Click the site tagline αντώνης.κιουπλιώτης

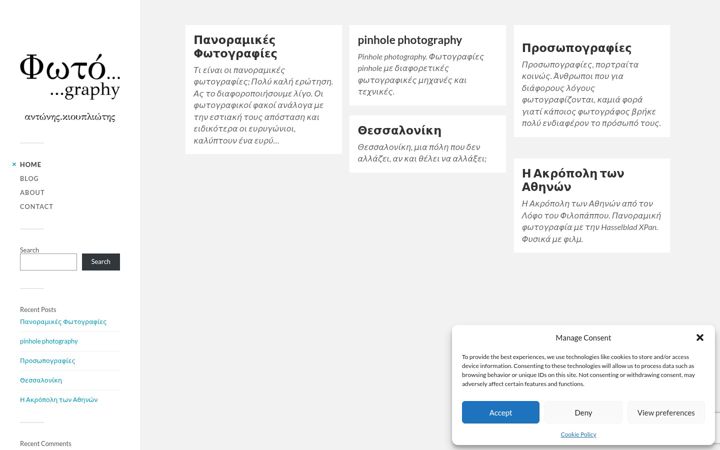(70, 117)
